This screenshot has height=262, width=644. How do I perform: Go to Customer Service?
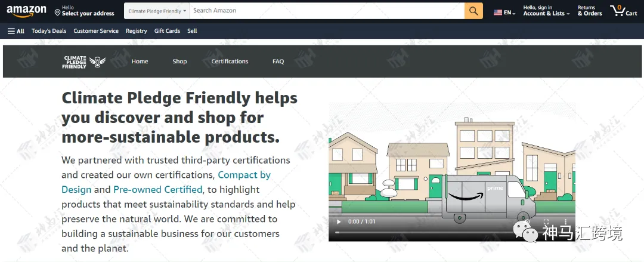[x=96, y=31]
